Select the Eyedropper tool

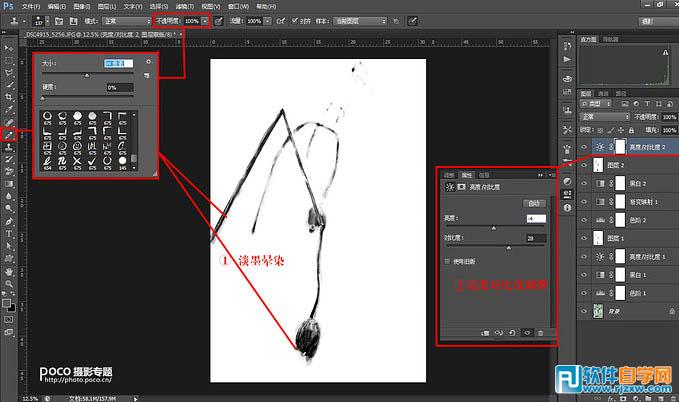point(9,110)
